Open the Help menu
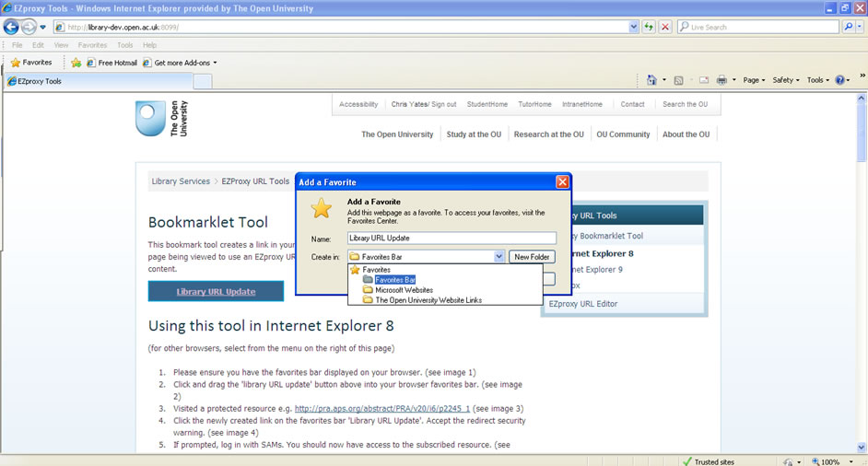The width and height of the screenshot is (868, 466). (x=149, y=45)
